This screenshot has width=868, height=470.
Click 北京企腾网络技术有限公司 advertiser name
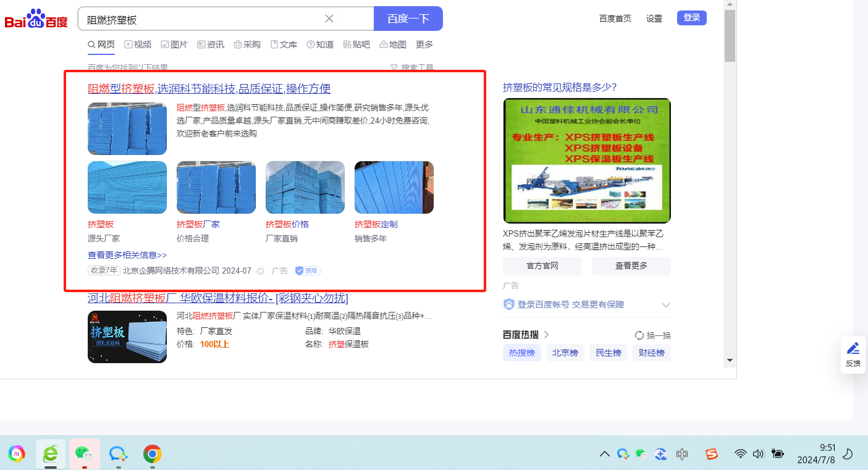[171, 271]
